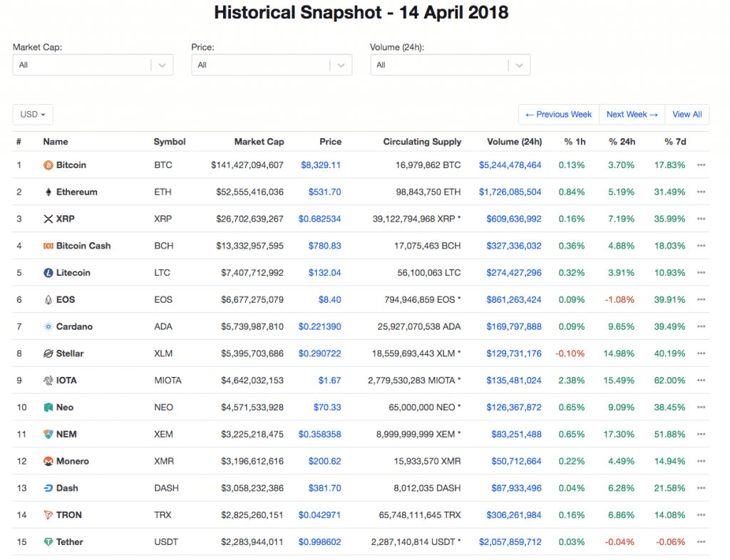Open the Market Cap filter dropdown

click(x=93, y=65)
